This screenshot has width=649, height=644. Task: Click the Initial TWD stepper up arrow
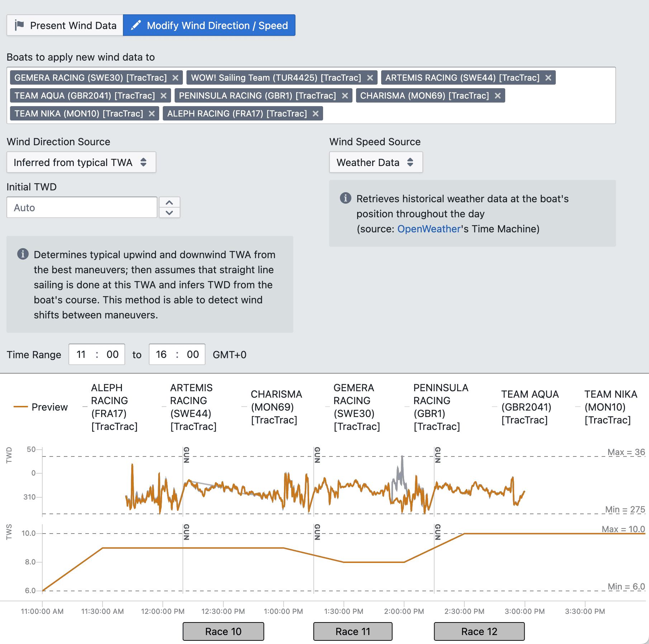click(169, 202)
